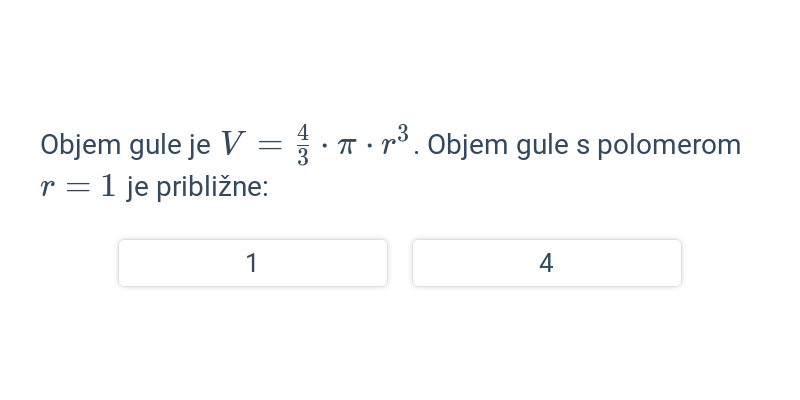Click the text 'je približne:'

point(197,187)
